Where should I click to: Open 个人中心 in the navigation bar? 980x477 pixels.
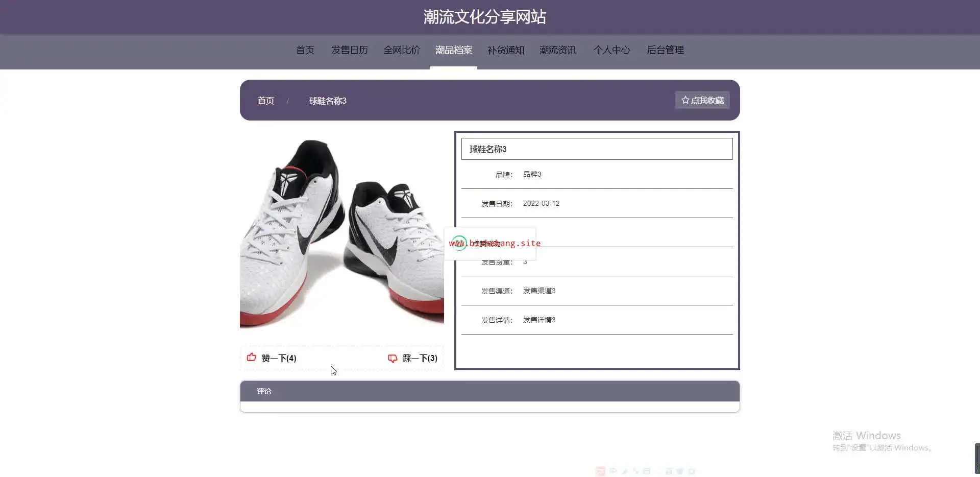pyautogui.click(x=611, y=50)
